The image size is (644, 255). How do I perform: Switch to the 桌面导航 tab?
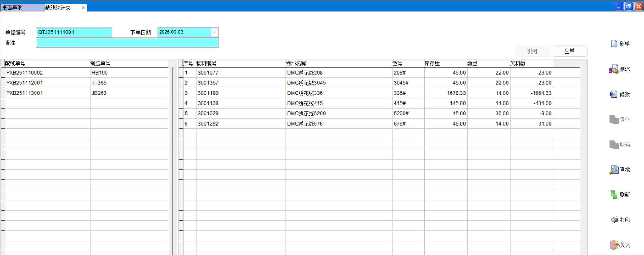22,8
